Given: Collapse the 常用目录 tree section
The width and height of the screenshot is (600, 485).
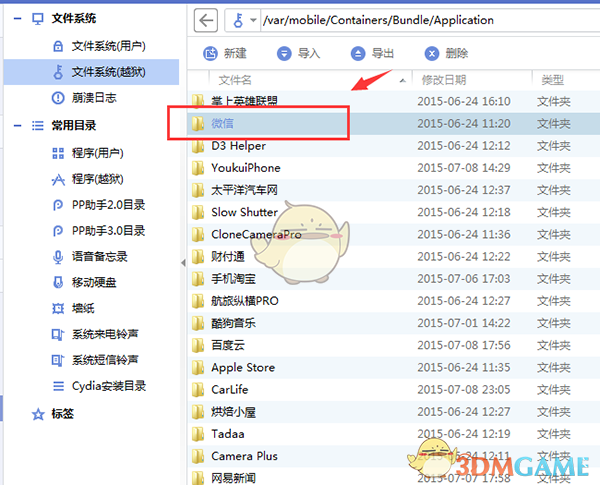Looking at the screenshot, I should pos(18,126).
